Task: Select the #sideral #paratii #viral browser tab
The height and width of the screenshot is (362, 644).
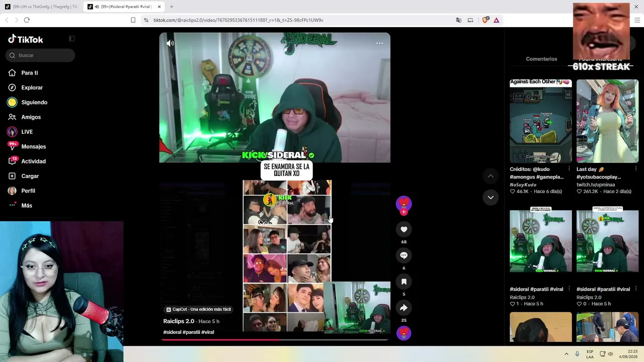Action: tap(123, 7)
